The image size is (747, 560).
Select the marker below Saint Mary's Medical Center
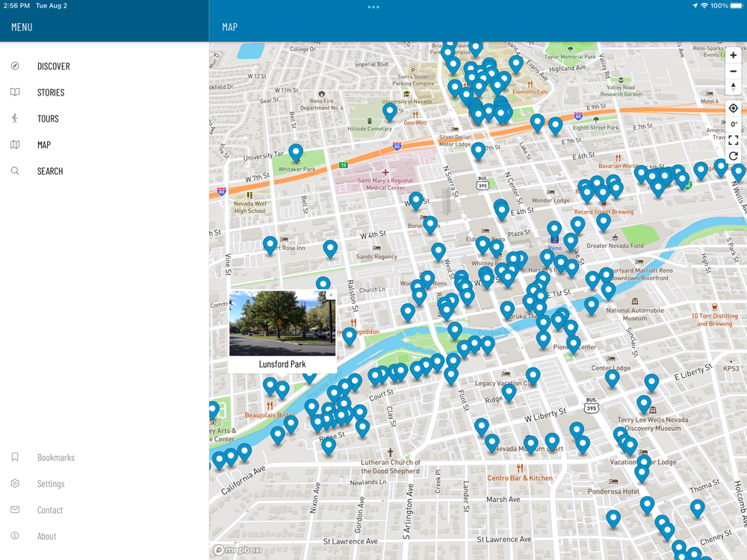pyautogui.click(x=416, y=201)
